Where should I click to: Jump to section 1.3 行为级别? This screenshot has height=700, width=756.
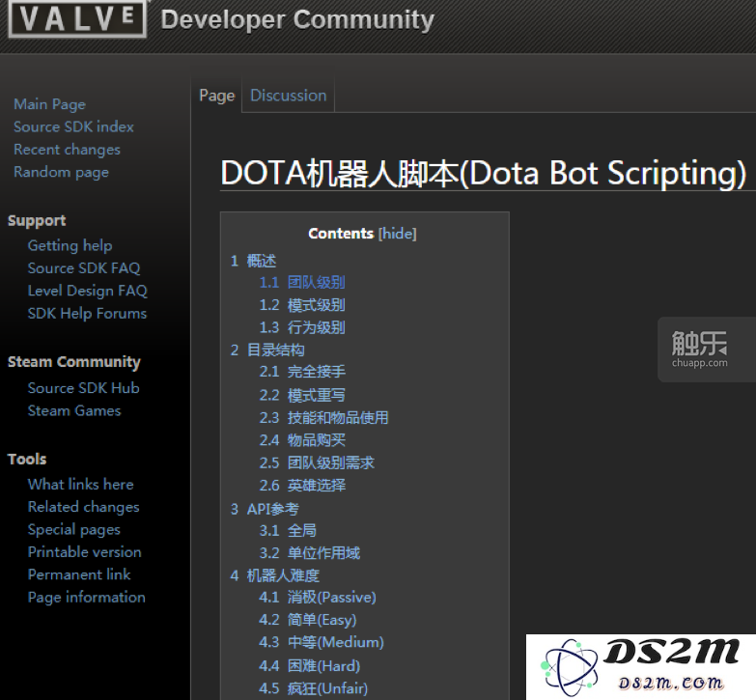click(302, 328)
